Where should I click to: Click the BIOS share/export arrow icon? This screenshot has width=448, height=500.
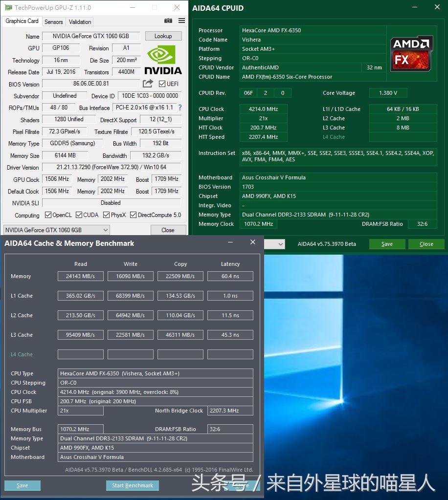(148, 84)
